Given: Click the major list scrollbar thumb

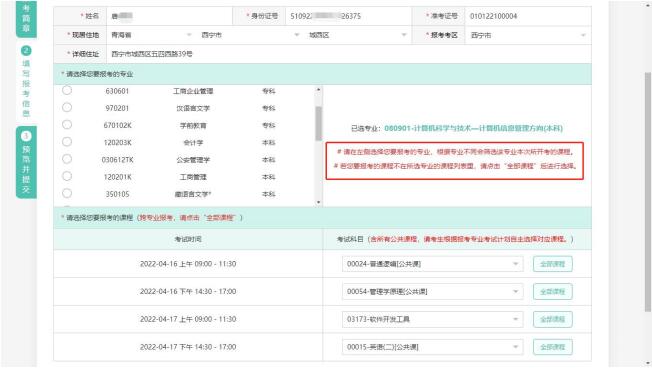Looking at the screenshot, I should coord(319,123).
